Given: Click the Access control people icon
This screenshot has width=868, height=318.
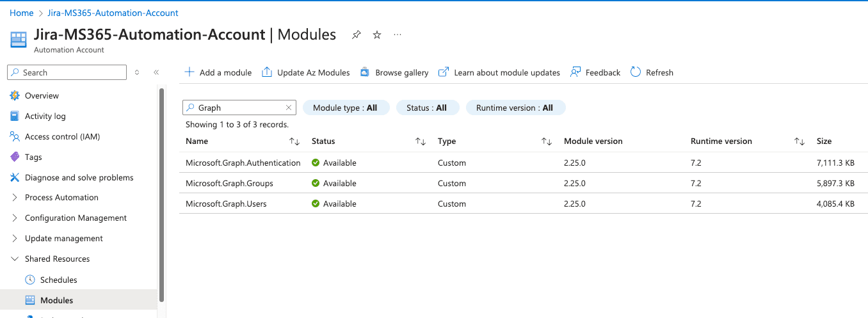Looking at the screenshot, I should [15, 136].
